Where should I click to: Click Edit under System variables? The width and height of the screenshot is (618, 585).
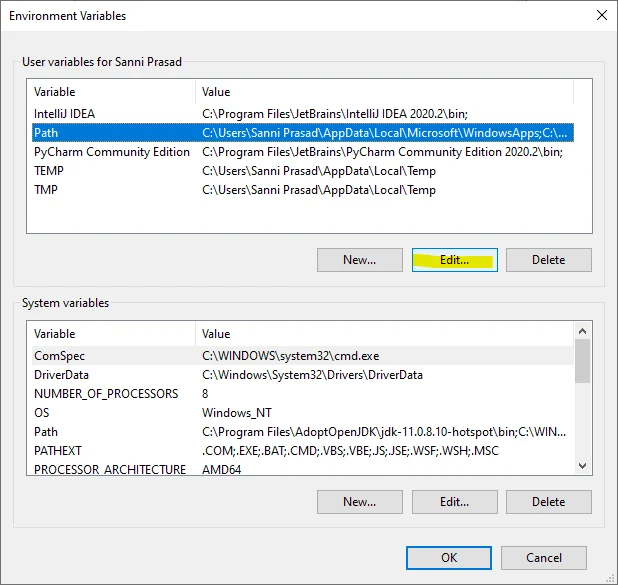click(x=454, y=502)
